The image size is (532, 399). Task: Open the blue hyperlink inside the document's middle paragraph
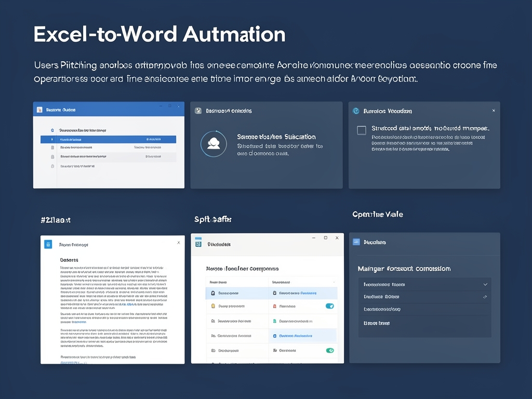79,322
